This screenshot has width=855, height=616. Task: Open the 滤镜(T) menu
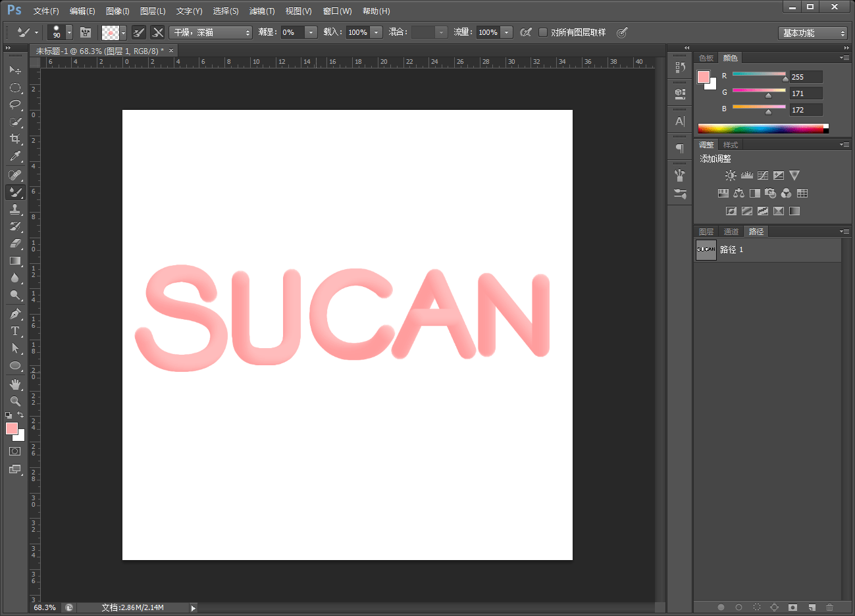(262, 11)
